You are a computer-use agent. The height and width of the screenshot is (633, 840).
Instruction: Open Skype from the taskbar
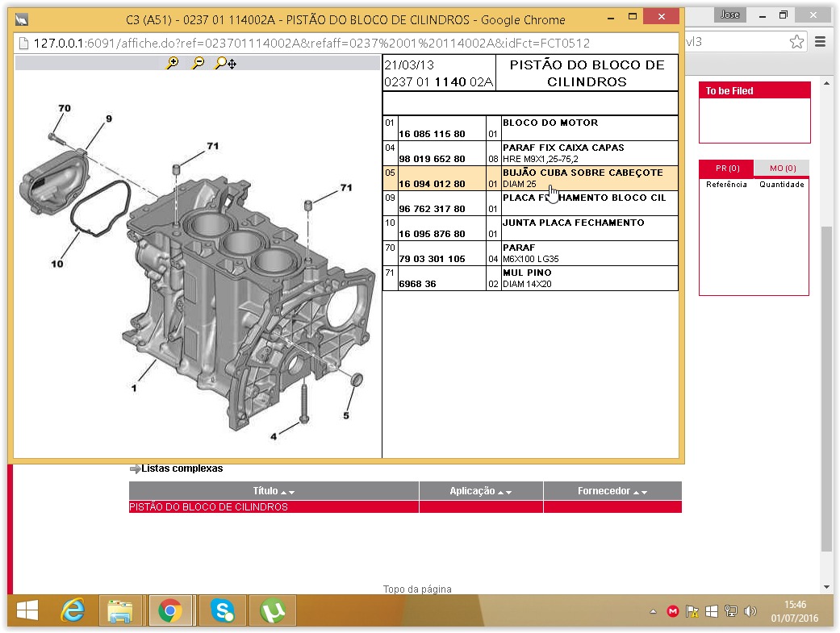click(x=222, y=610)
